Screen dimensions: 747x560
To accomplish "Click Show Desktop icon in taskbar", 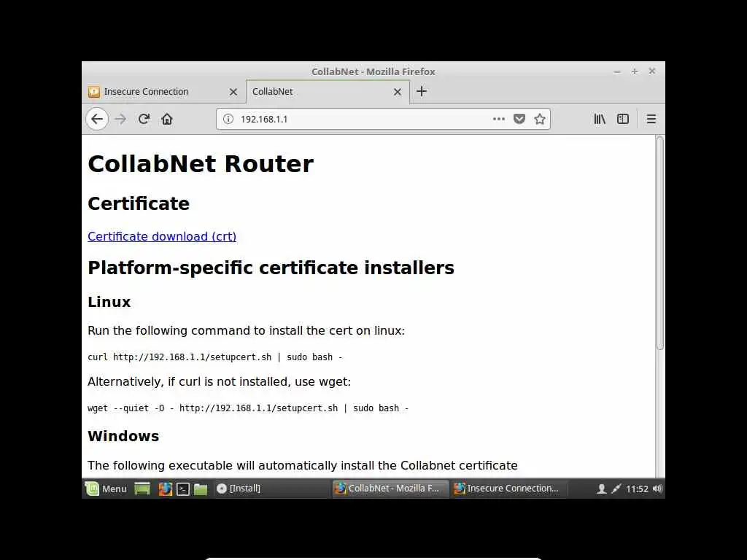I will point(142,489).
